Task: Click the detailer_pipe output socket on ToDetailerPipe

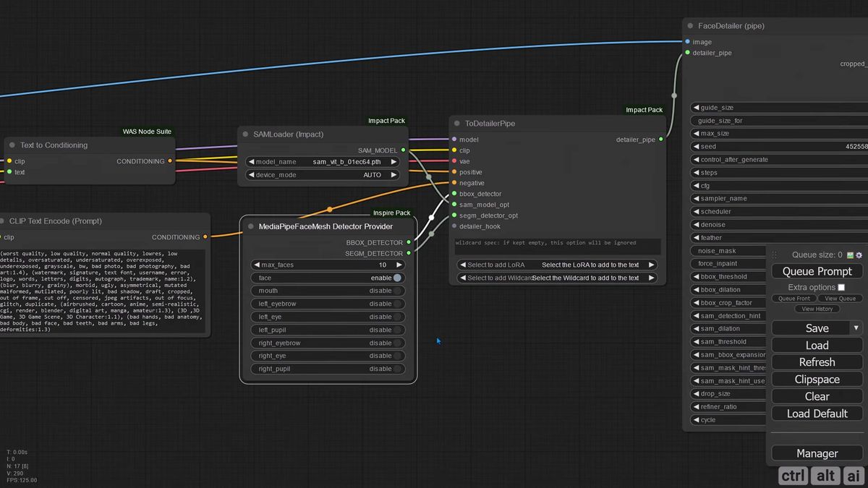Action: point(661,140)
